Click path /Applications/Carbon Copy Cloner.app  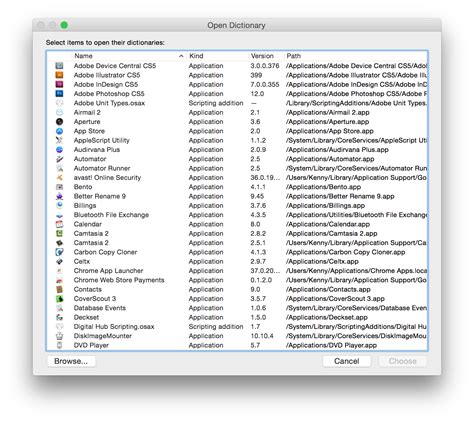pos(345,252)
